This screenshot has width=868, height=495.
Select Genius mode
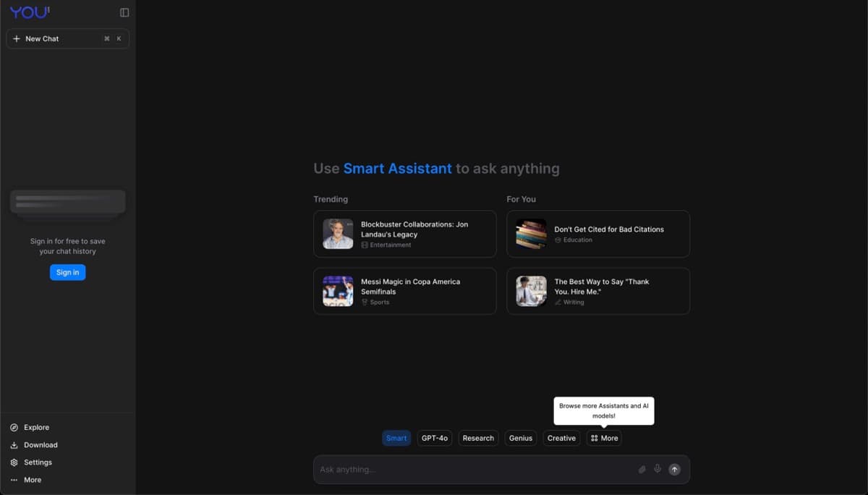tap(521, 438)
